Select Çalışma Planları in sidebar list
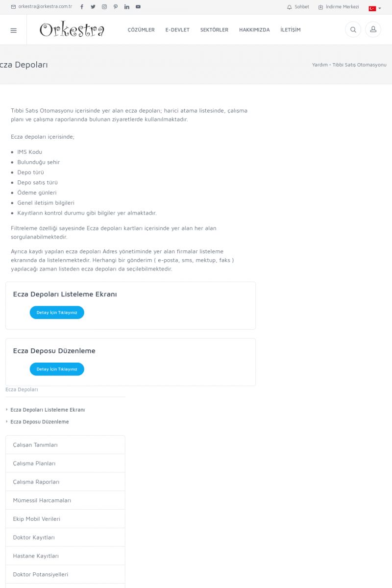 [x=34, y=464]
